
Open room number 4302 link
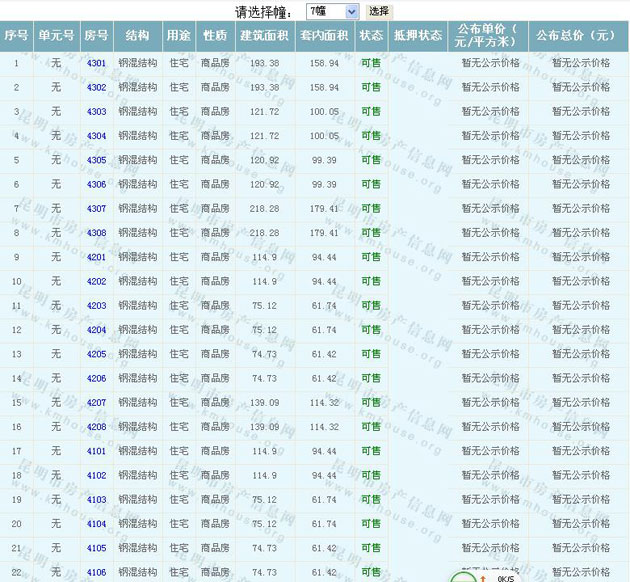click(x=96, y=87)
